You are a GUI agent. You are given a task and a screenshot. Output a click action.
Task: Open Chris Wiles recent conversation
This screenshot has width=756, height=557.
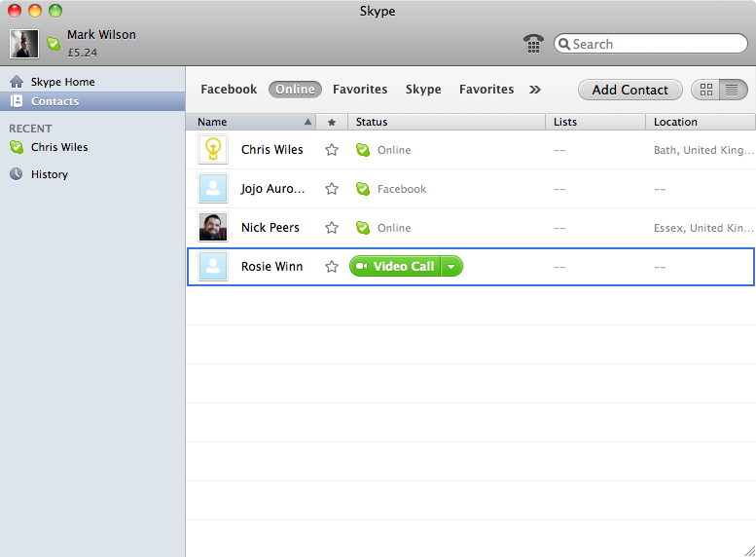92,147
